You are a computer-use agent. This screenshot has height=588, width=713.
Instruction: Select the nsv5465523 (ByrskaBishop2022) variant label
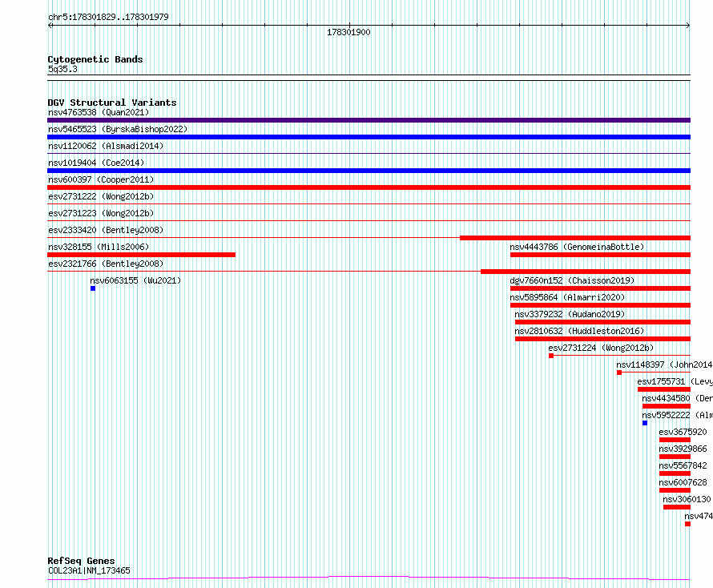(x=118, y=129)
